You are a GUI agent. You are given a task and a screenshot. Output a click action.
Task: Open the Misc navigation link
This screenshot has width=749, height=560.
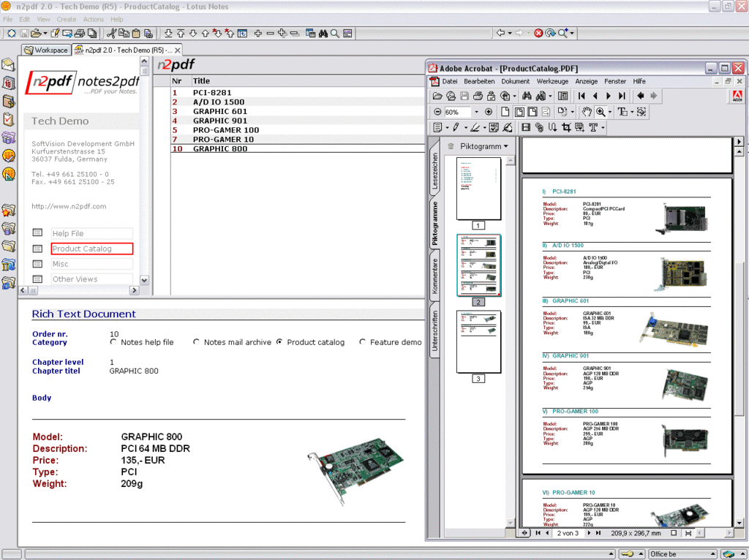pos(91,264)
